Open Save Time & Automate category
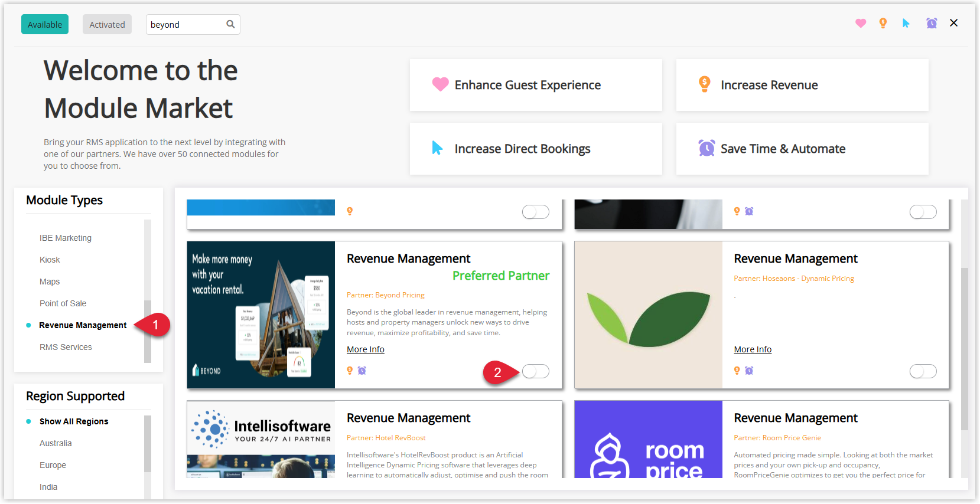The height and width of the screenshot is (504, 980). pyautogui.click(x=802, y=149)
